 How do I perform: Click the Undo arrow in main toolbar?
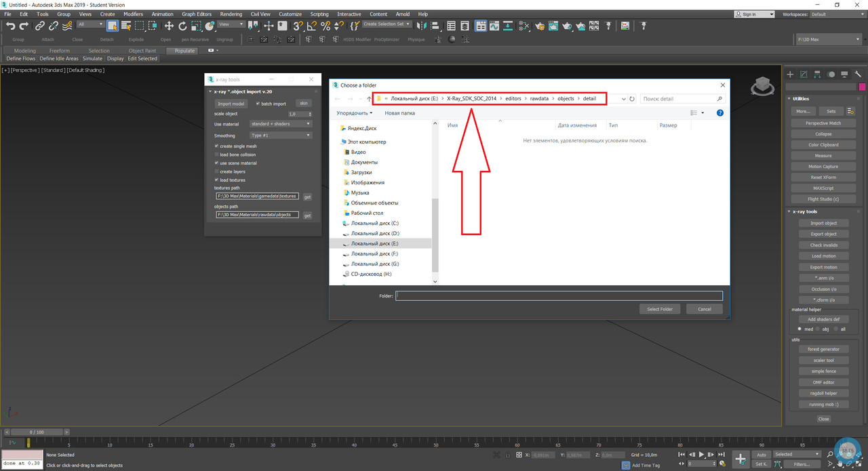pyautogui.click(x=11, y=26)
